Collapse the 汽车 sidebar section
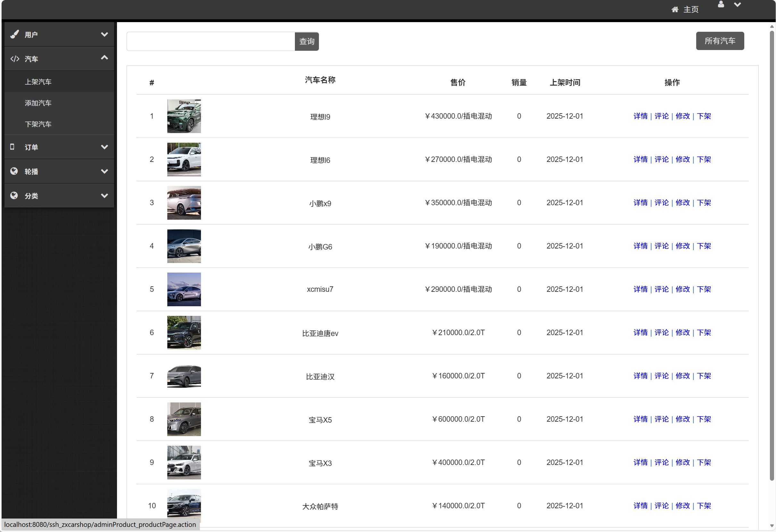Image resolution: width=776 pixels, height=532 pixels. click(104, 57)
